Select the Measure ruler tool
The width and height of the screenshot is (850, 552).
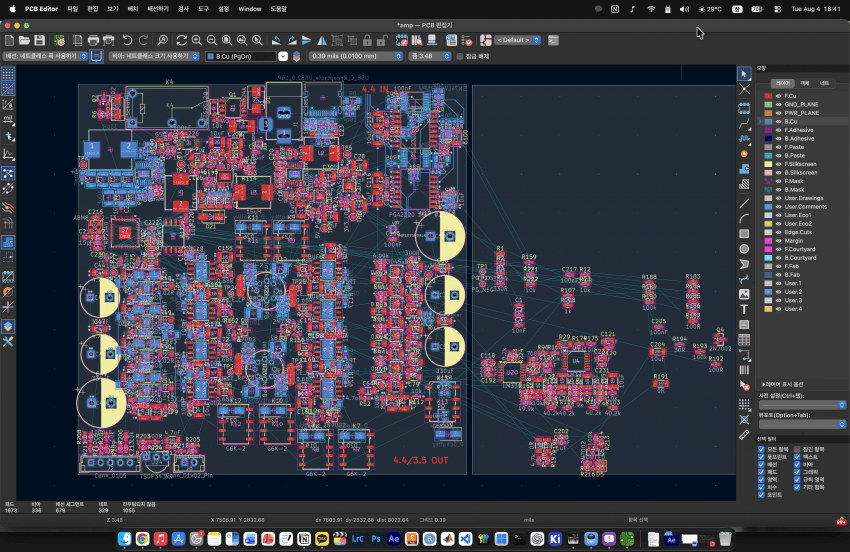click(744, 435)
